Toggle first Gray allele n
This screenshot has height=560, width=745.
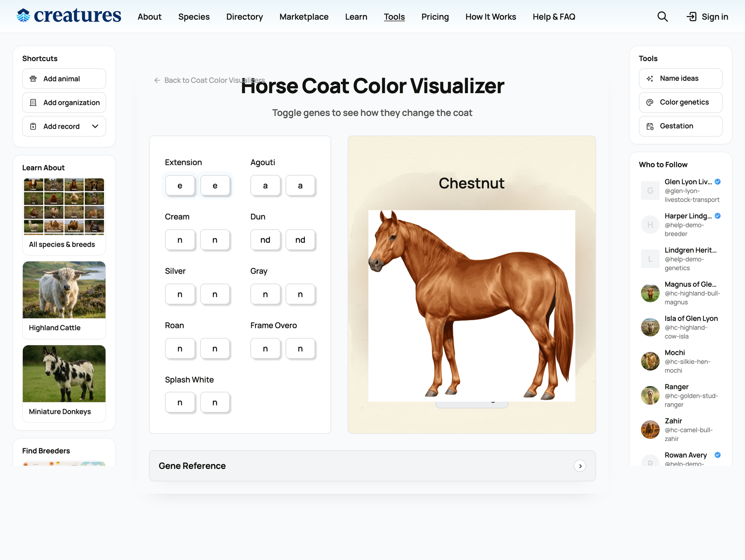[x=265, y=294]
